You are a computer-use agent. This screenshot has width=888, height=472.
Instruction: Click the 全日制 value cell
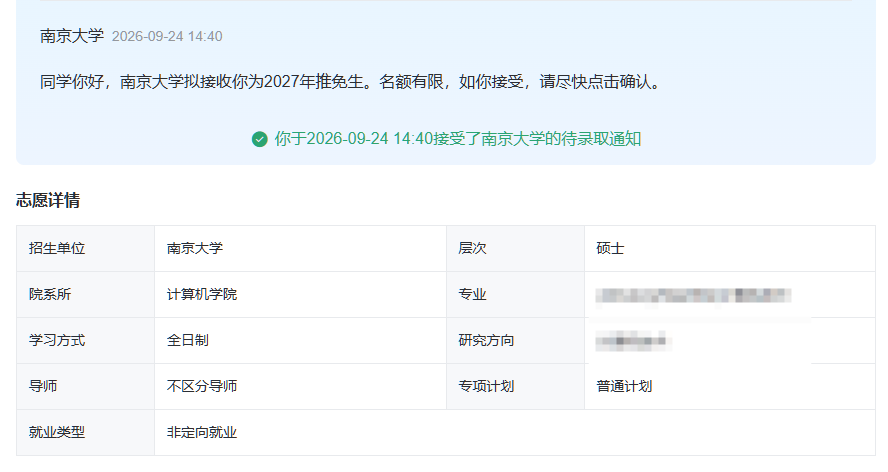301,341
